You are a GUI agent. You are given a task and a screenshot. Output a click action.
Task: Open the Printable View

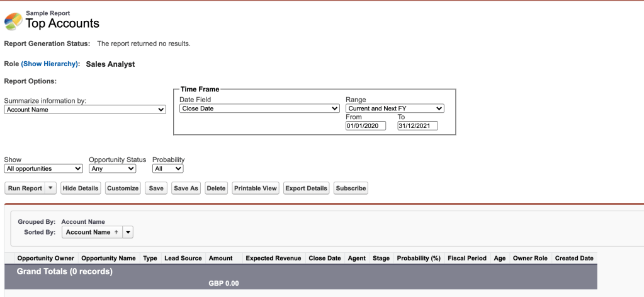coord(256,189)
